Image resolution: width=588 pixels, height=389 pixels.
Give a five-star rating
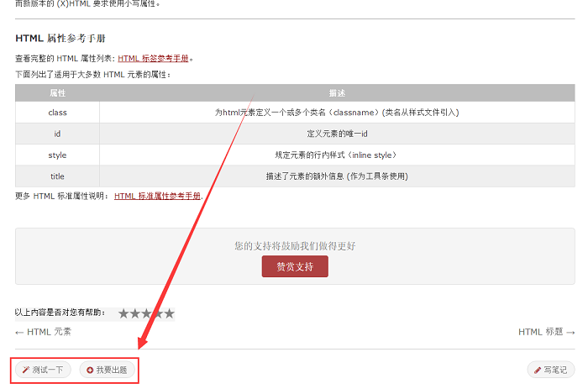170,313
